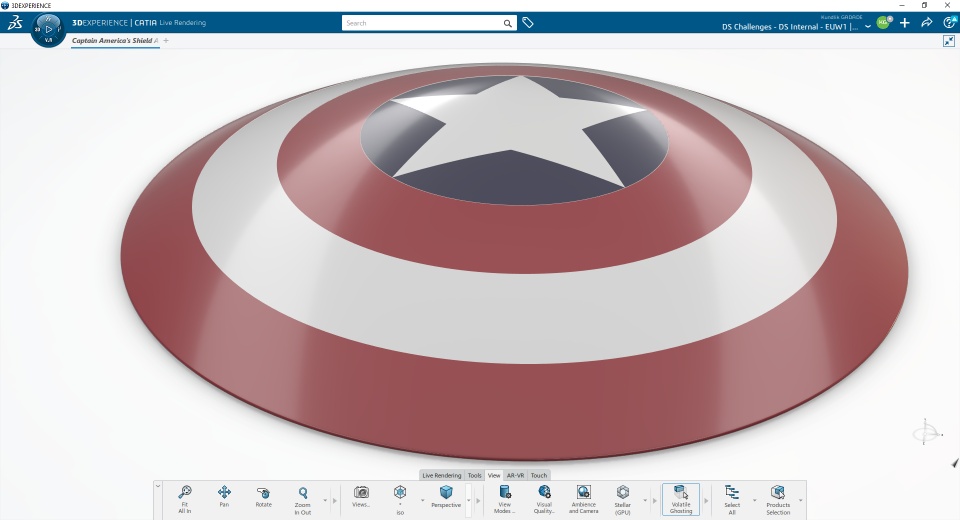This screenshot has height=520, width=960.
Task: Toggle Volatile Ghosting mode
Action: tap(681, 499)
